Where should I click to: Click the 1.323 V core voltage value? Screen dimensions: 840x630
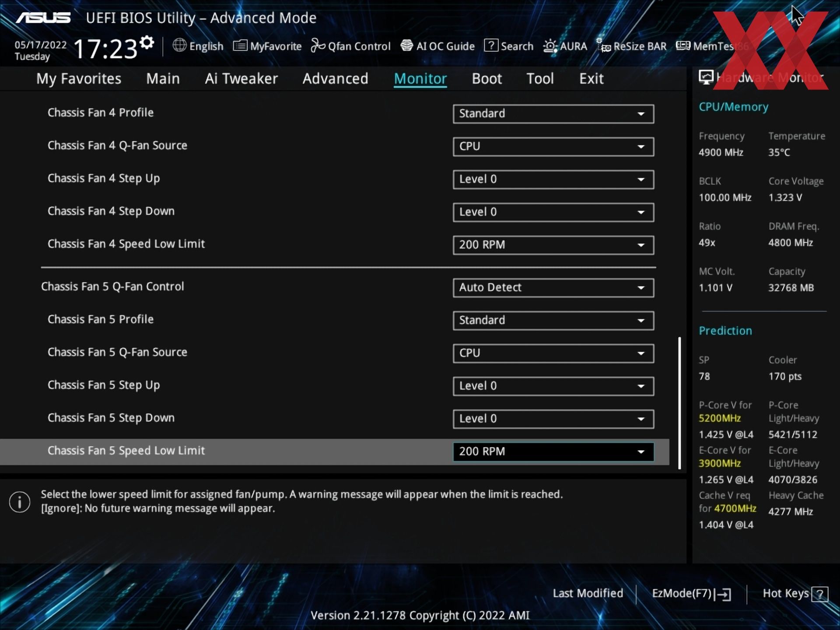coord(785,198)
